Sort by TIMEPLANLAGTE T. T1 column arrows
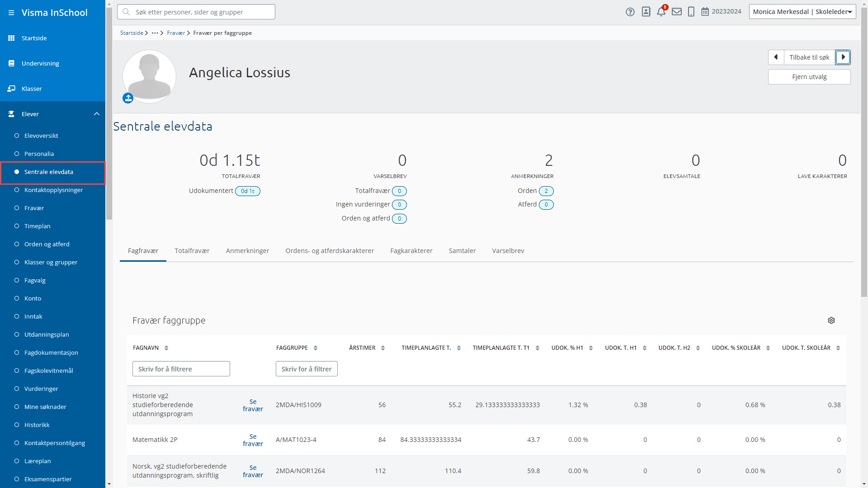This screenshot has width=868, height=488. (x=538, y=348)
